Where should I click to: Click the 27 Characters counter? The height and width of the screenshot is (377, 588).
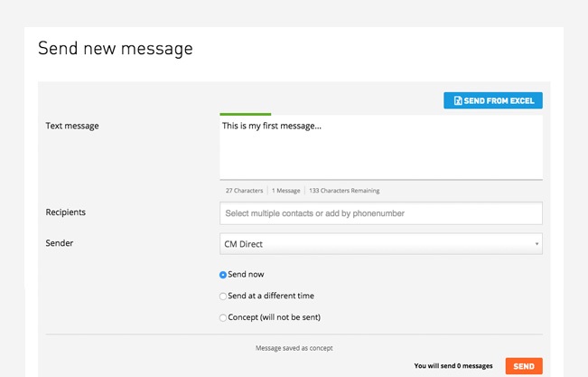(244, 191)
